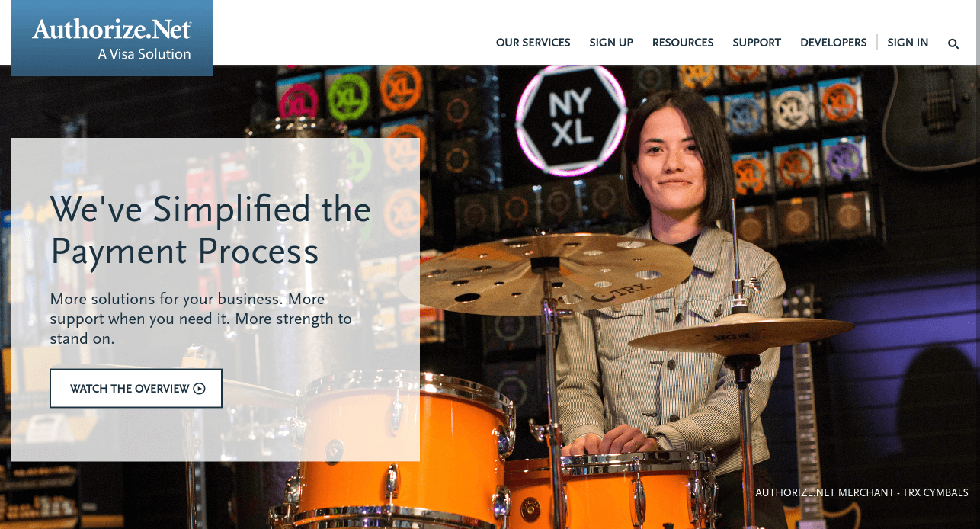Click the NY XL hexagon neon sign
980x529 pixels.
coord(572,118)
